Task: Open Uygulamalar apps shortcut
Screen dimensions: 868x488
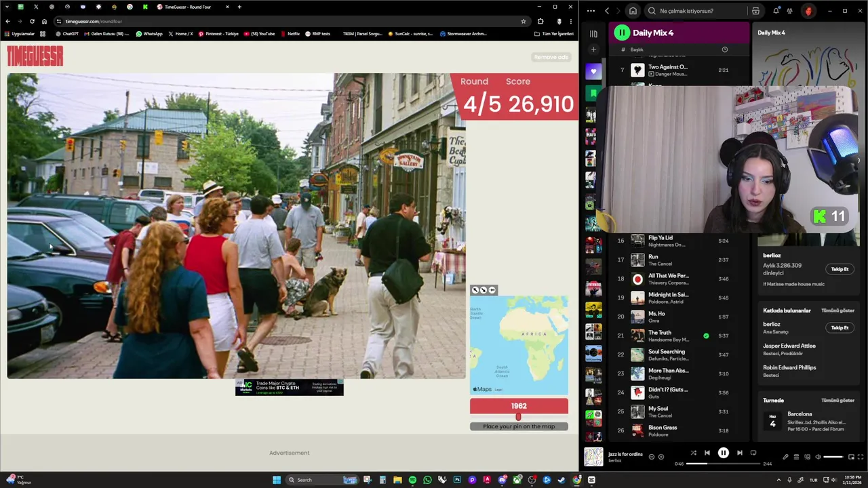Action: pyautogui.click(x=19, y=33)
